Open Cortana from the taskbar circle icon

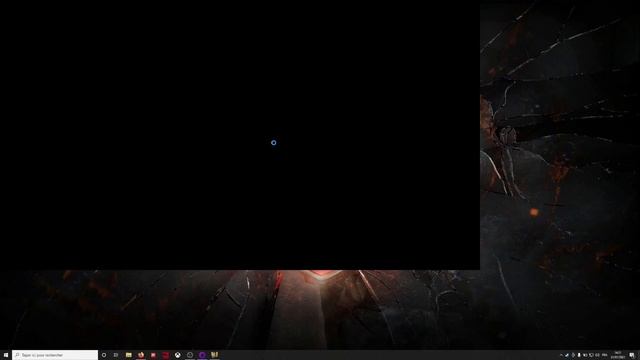pyautogui.click(x=104, y=355)
